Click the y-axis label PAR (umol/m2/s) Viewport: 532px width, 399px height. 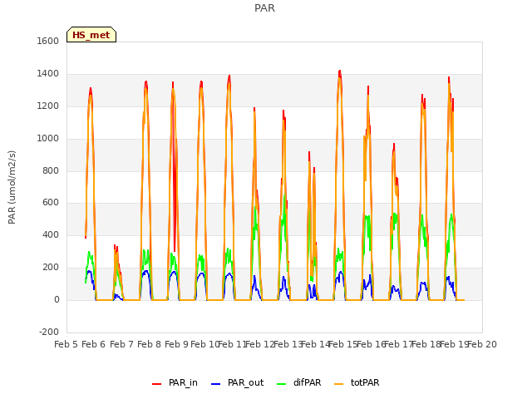[12, 187]
